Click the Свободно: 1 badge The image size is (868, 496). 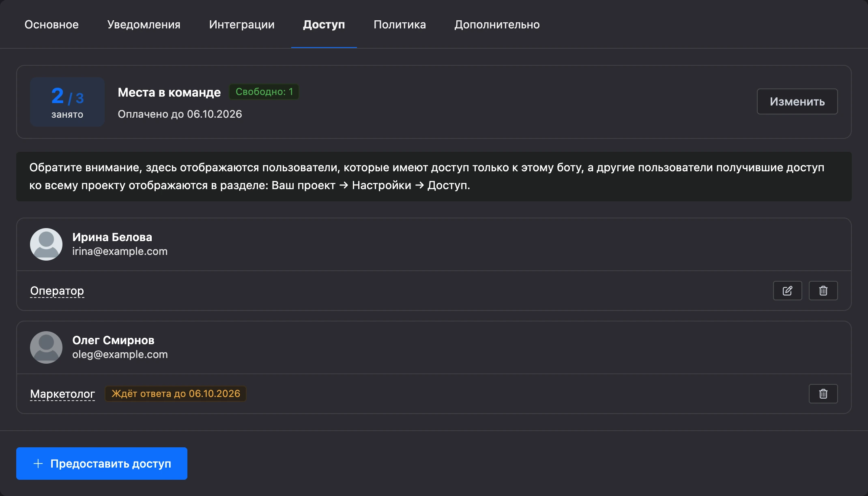point(264,92)
